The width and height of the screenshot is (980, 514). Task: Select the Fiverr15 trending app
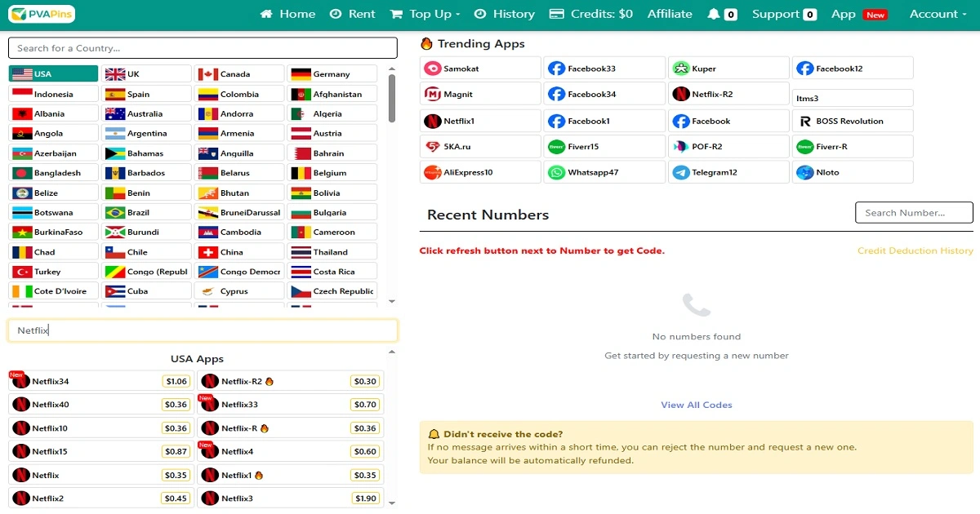tap(604, 147)
